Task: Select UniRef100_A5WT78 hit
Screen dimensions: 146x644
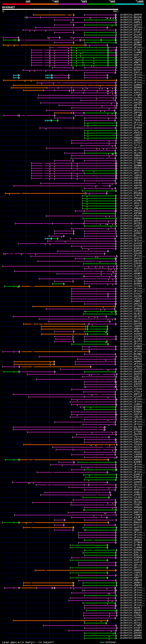Action: pos(131,63)
